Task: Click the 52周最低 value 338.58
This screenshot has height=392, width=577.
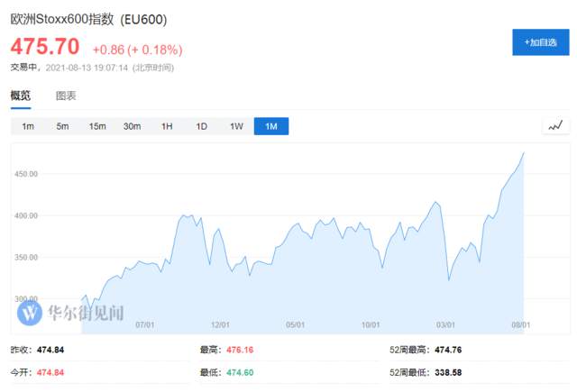Action: coord(448,372)
